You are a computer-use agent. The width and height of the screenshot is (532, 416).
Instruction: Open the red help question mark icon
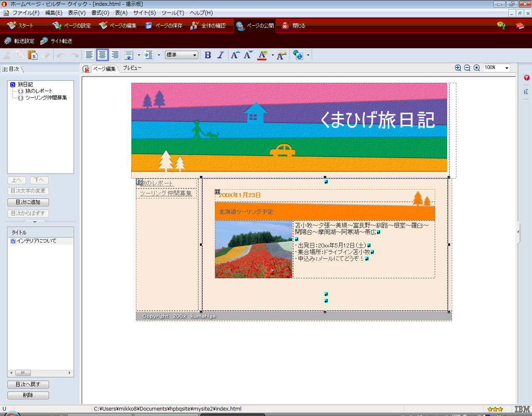[x=526, y=78]
